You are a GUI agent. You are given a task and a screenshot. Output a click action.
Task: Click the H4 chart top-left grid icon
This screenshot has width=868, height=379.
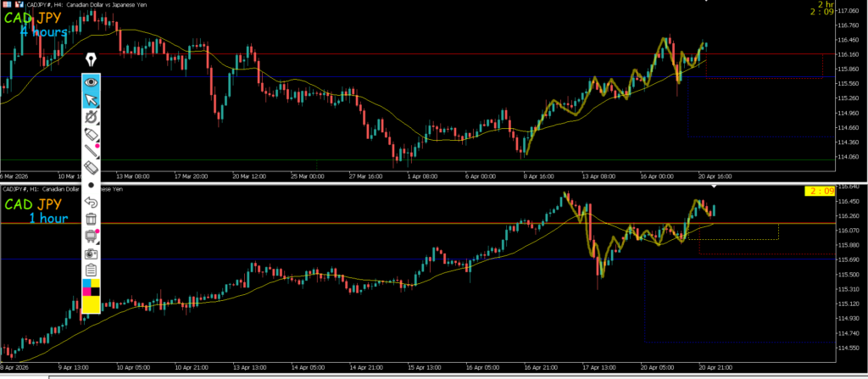[4, 4]
